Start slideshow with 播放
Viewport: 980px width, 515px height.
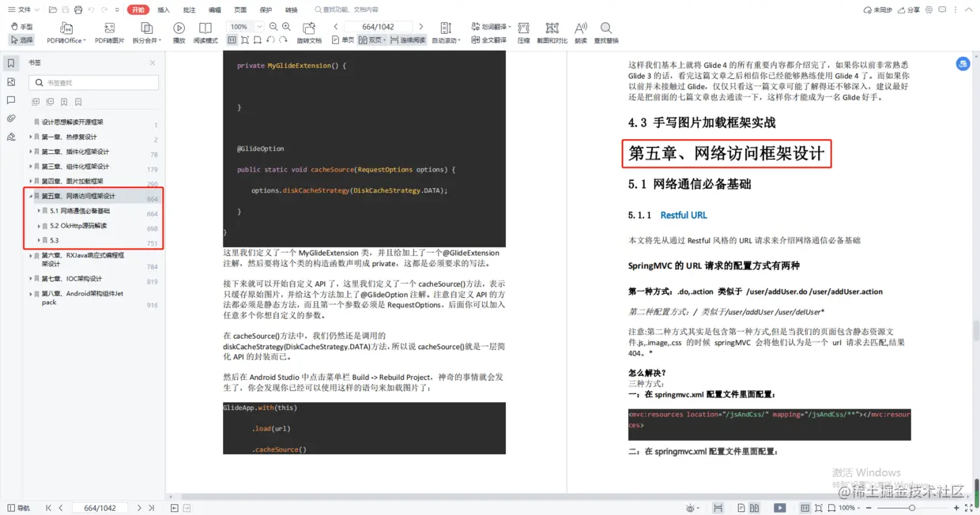click(179, 33)
